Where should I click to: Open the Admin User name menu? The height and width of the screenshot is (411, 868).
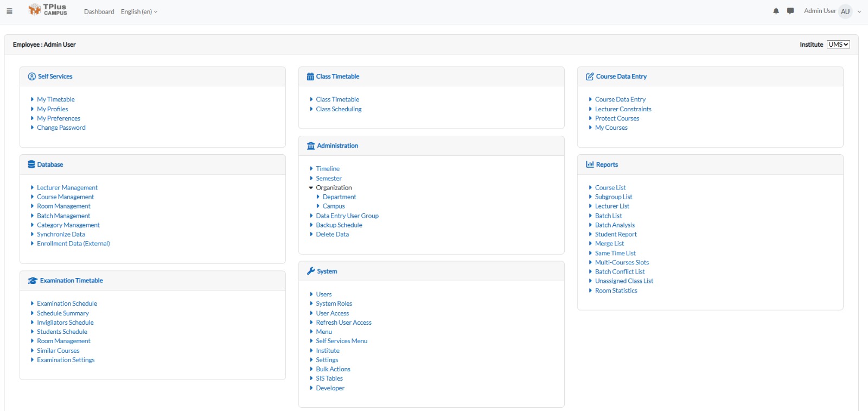[820, 11]
